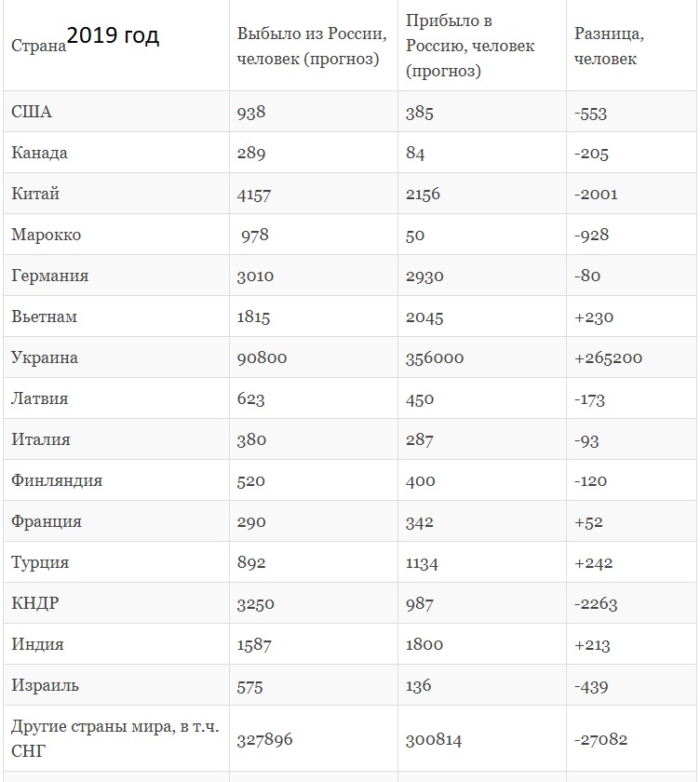Screen dimensions: 700x782
Task: Click the 'Выбыло из России' column header
Action: coord(312,46)
